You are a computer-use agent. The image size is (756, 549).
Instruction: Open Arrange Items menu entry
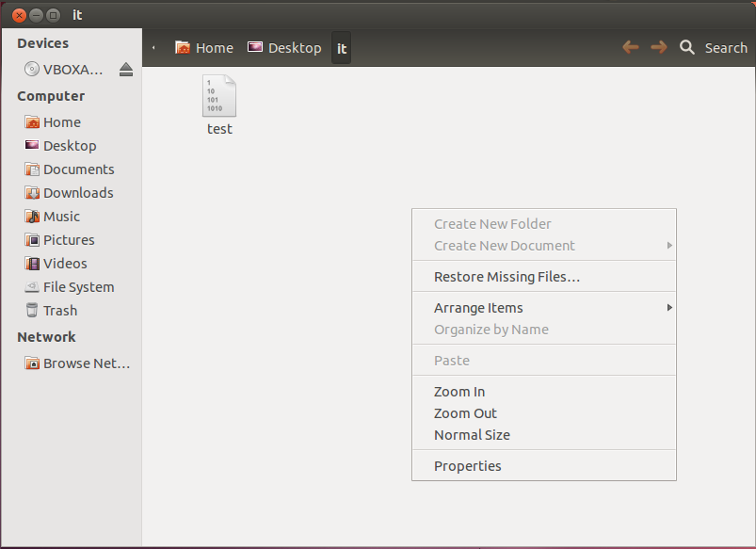[544, 308]
